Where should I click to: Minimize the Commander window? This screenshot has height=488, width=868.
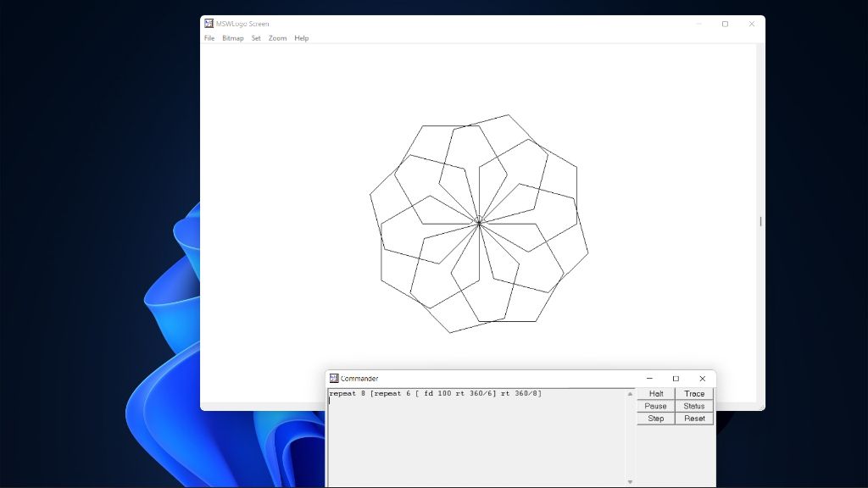point(649,379)
